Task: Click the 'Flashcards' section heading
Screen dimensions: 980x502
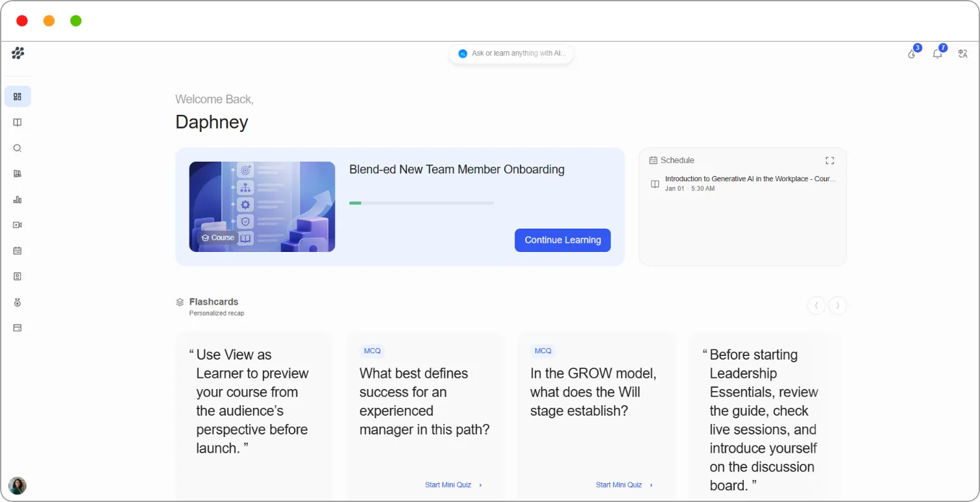Action: click(214, 302)
